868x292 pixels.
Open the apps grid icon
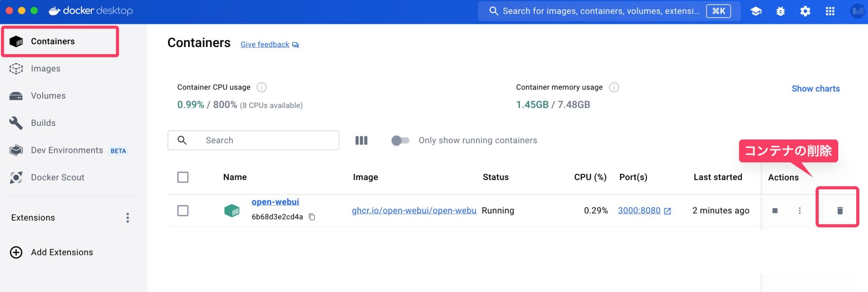point(830,11)
